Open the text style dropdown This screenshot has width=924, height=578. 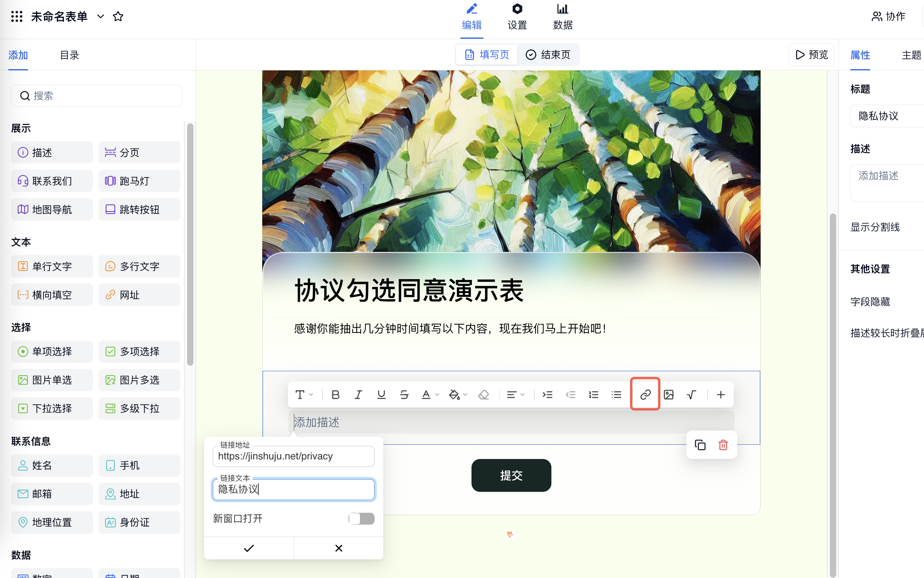(x=304, y=395)
